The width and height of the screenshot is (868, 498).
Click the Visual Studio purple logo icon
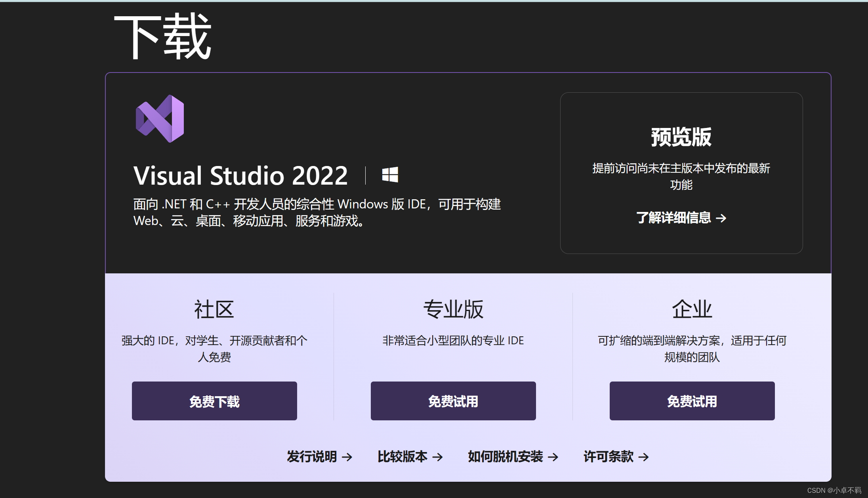(x=160, y=119)
